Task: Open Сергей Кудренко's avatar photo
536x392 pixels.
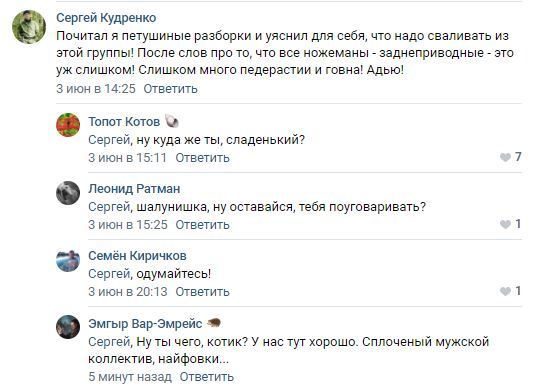Action: [x=29, y=27]
